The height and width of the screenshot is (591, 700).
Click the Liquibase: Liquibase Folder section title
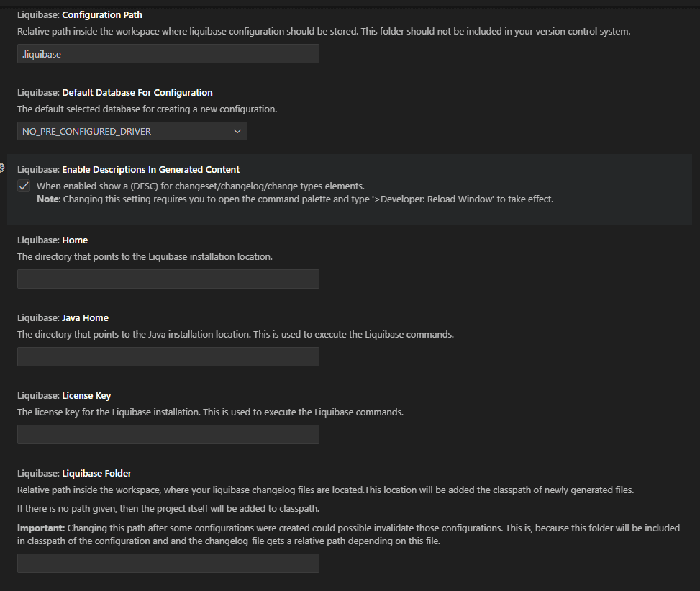coord(73,473)
